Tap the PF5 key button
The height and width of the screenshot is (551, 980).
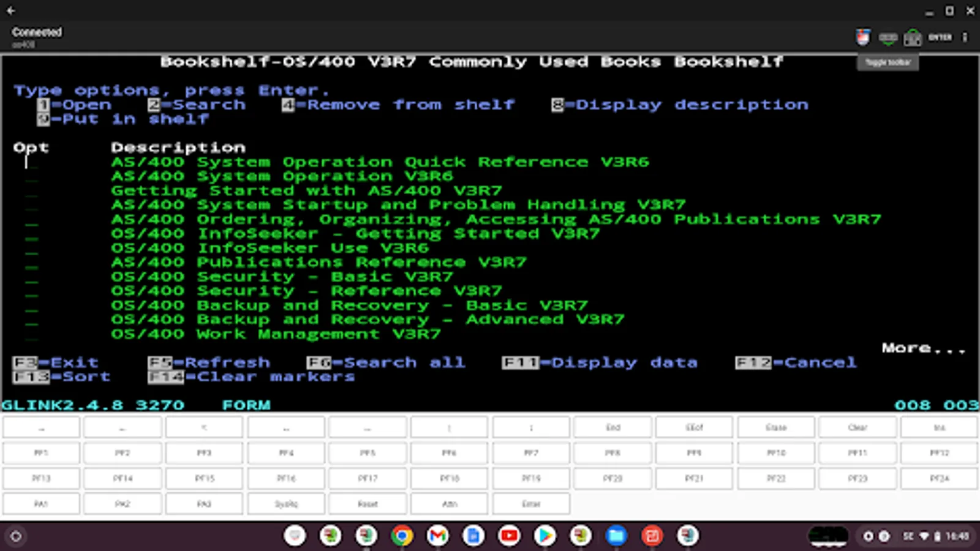[x=367, y=453]
